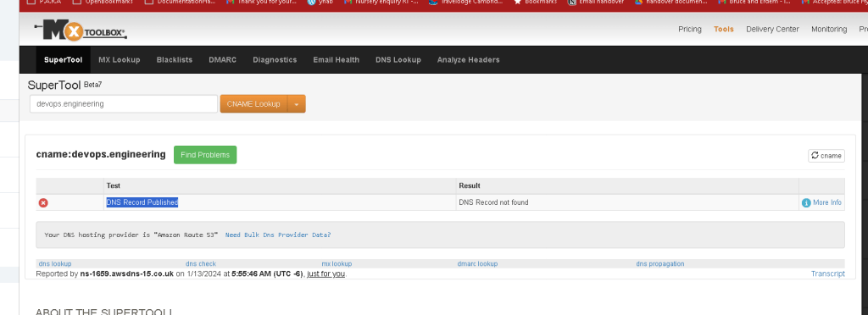Open the Nursery enquiry bookmark
Image resolution: width=868 pixels, height=315 pixels.
[x=381, y=3]
